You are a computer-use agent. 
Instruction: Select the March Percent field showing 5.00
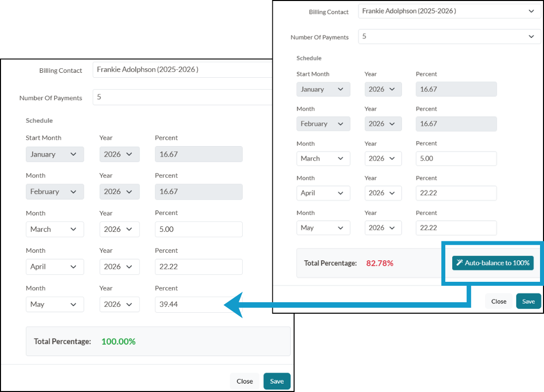[198, 229]
